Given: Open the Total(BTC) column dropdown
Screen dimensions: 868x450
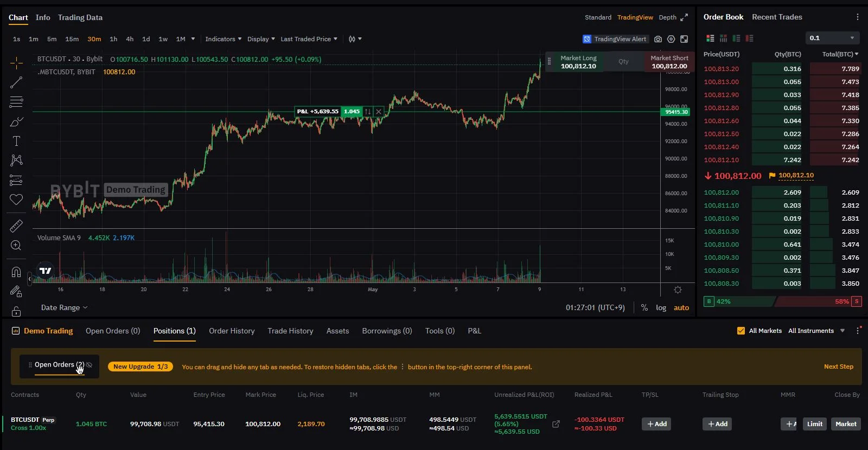Looking at the screenshot, I should coord(840,54).
